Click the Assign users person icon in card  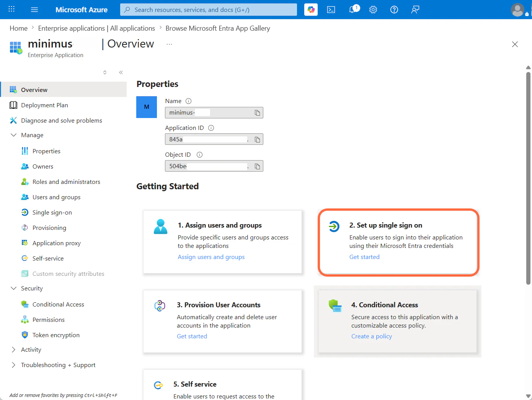(x=160, y=226)
